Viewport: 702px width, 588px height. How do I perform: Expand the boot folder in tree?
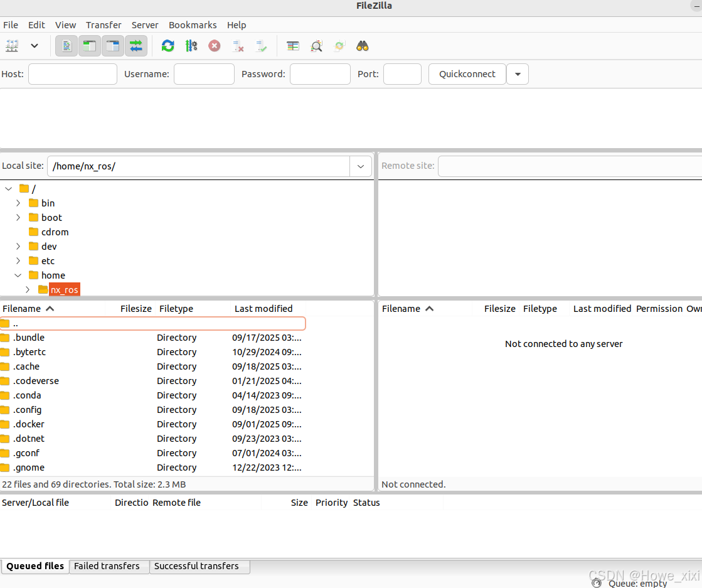pyautogui.click(x=18, y=217)
